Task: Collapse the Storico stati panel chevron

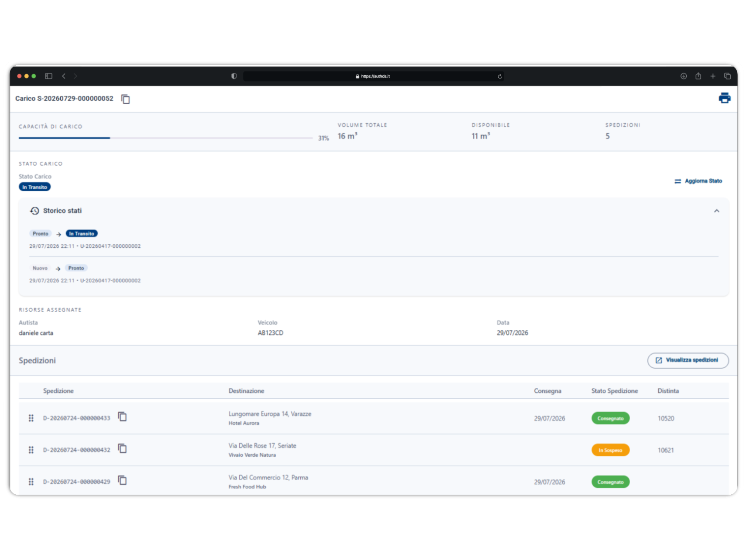Action: pos(716,211)
